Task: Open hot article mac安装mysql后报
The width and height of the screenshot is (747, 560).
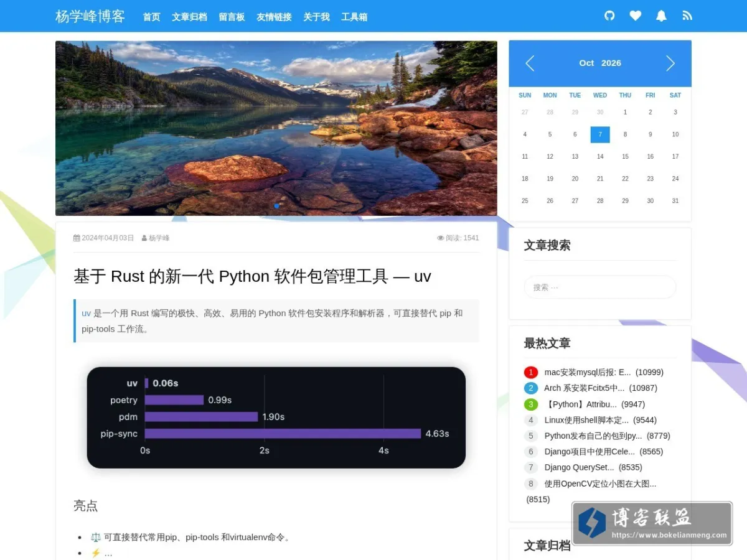Action: tap(587, 372)
